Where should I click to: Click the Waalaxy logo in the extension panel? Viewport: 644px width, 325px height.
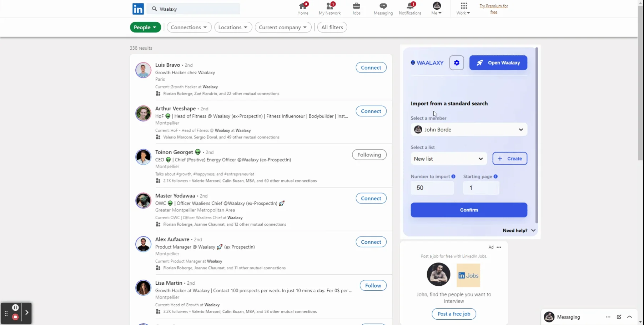[x=427, y=62]
